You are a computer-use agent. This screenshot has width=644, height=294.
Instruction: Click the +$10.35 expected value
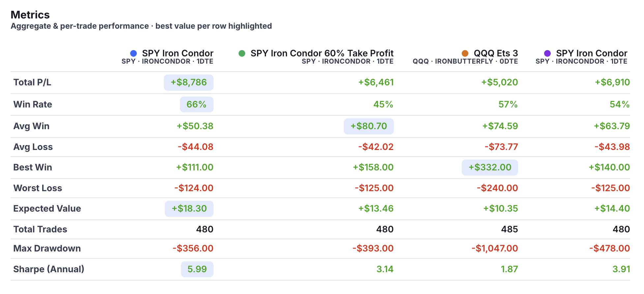501,209
